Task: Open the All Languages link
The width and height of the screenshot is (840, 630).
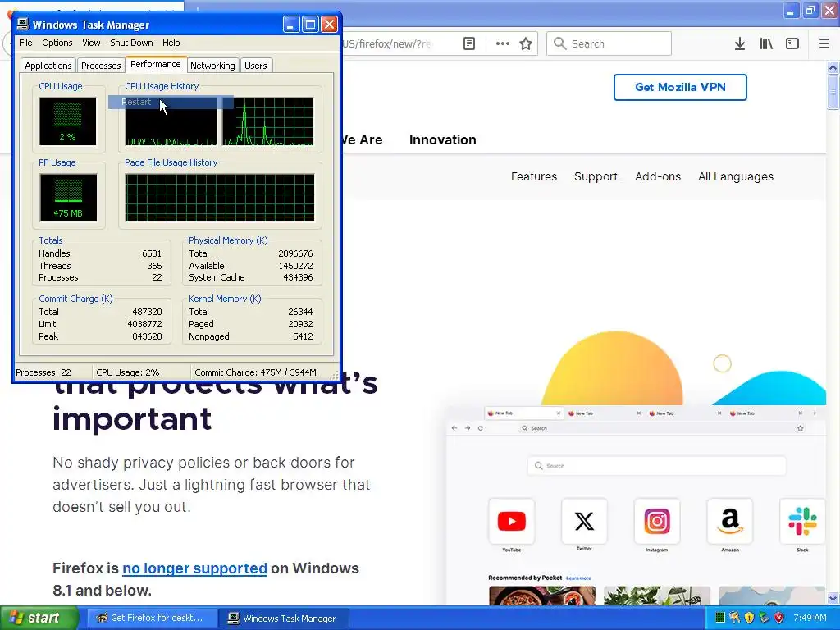Action: click(736, 176)
